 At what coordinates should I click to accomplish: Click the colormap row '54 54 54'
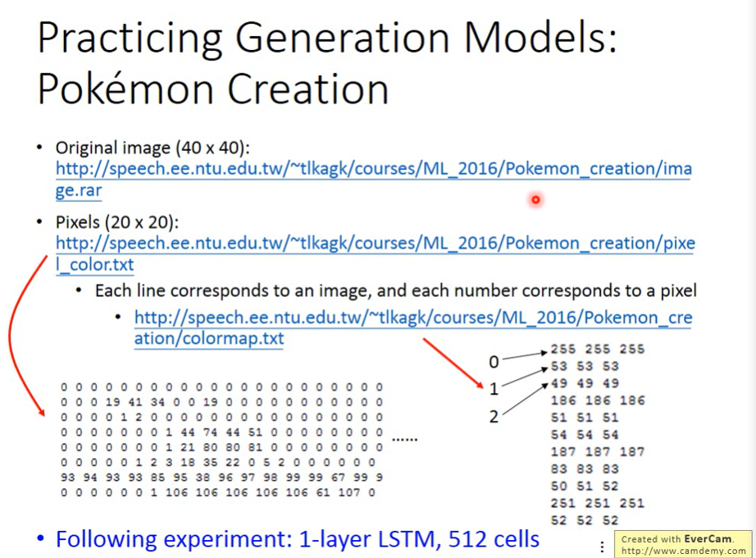(x=585, y=435)
